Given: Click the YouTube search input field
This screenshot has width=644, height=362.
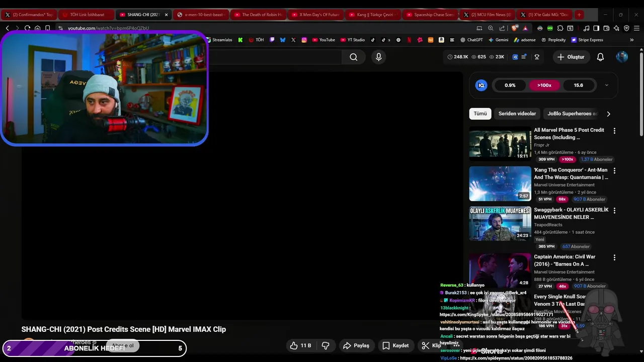Looking at the screenshot, I should (x=275, y=57).
